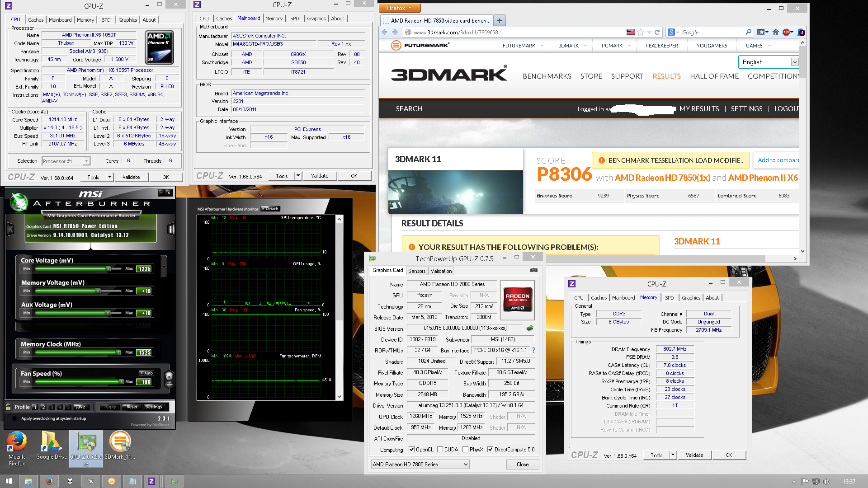Open File Explorer from taskbar
The width and height of the screenshot is (868, 488).
click(x=28, y=481)
